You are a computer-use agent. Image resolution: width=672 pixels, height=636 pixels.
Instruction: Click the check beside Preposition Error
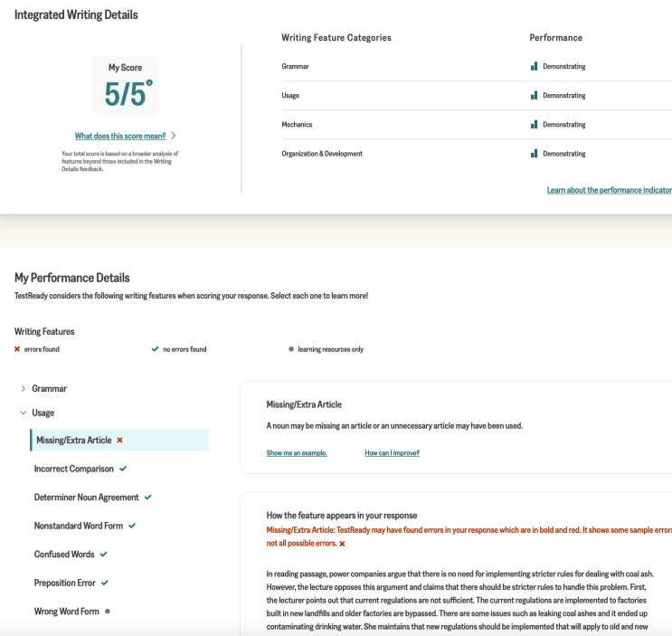coord(105,583)
